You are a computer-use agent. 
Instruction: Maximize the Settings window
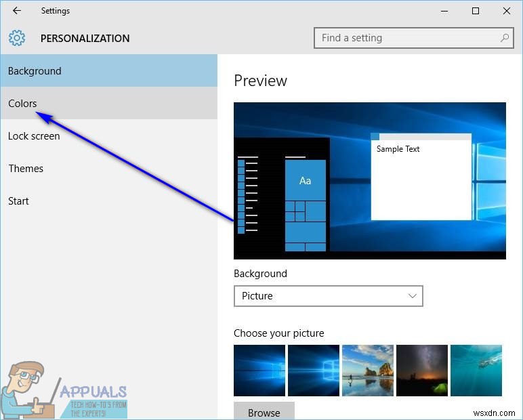point(476,11)
